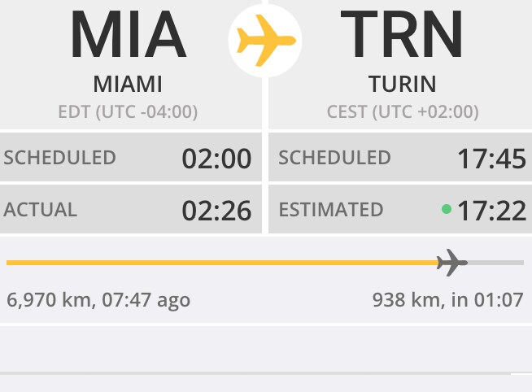Click the yellow airplane route icon
This screenshot has height=392, width=532.
point(266,41)
